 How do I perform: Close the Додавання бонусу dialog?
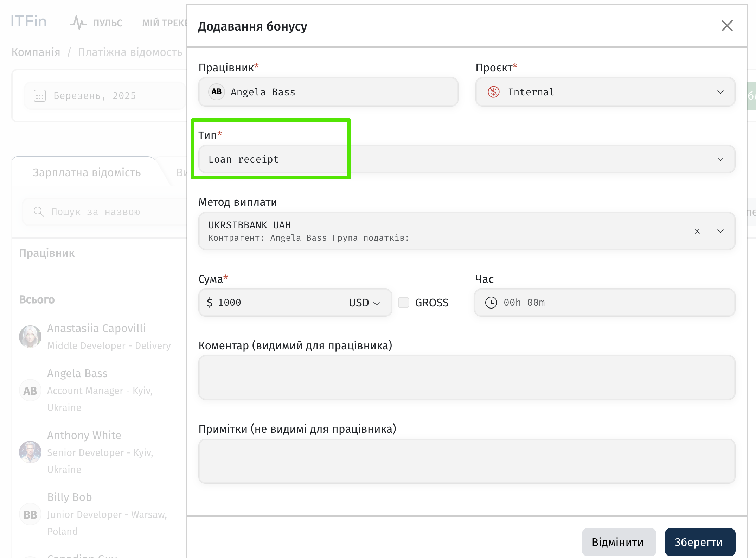727,26
